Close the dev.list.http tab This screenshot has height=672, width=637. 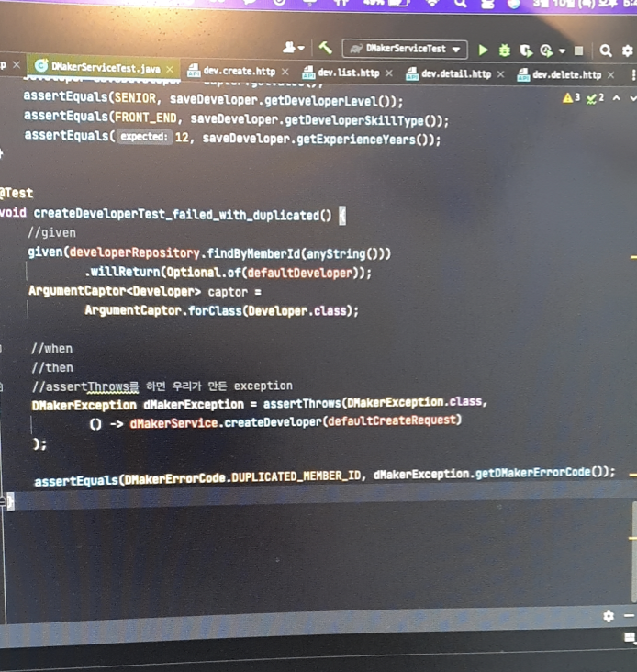[x=389, y=73]
